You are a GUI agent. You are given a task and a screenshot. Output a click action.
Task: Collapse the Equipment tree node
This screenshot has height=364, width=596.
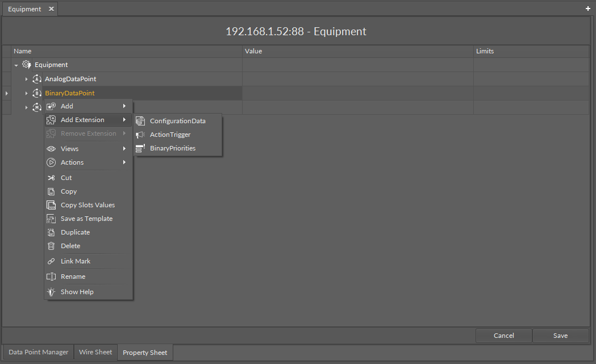[16, 65]
